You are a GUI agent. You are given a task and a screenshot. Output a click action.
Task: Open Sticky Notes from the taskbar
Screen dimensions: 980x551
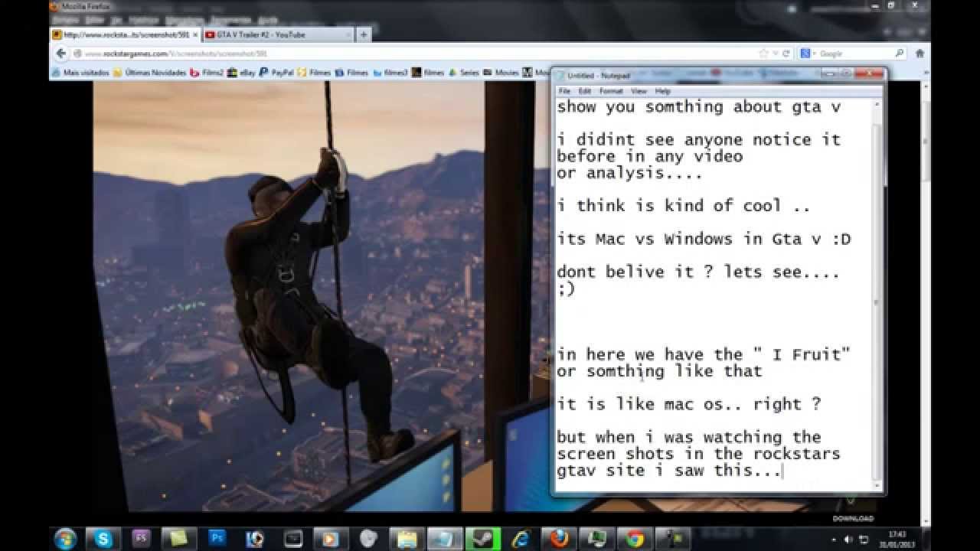click(x=178, y=538)
